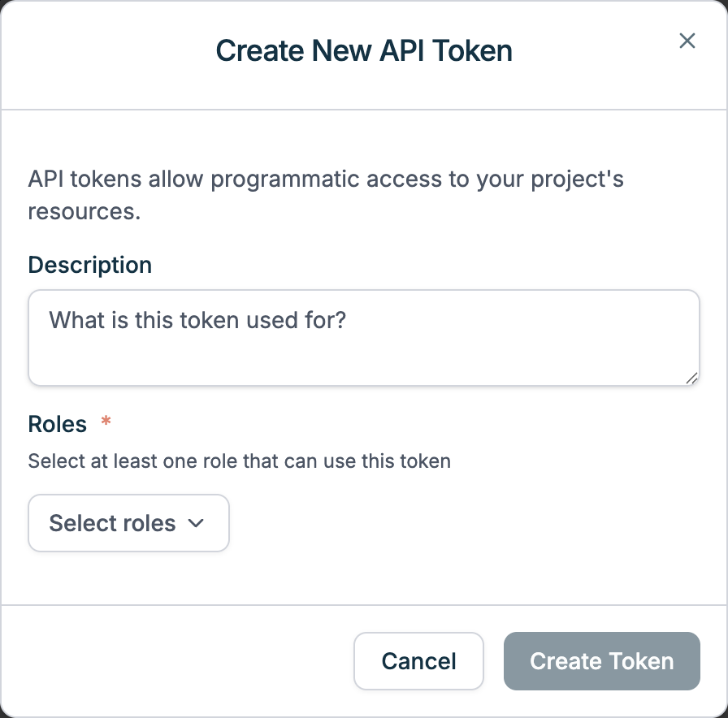Image resolution: width=728 pixels, height=718 pixels.
Task: Click the Cancel button outline
Action: tap(418, 661)
